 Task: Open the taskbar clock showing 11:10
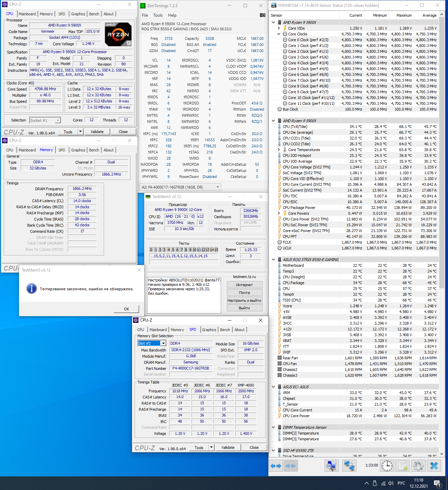coord(419,483)
